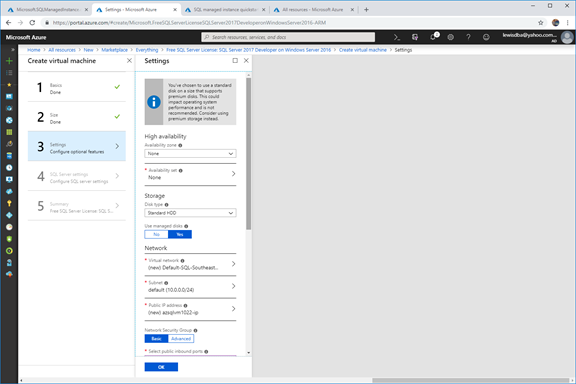Go to step 1 Basics

[x=77, y=87]
